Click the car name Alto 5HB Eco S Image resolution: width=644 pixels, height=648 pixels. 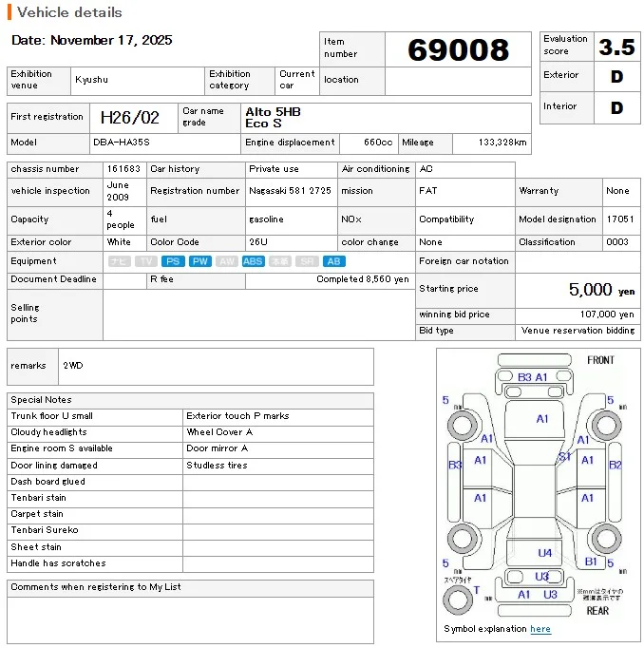click(x=273, y=118)
